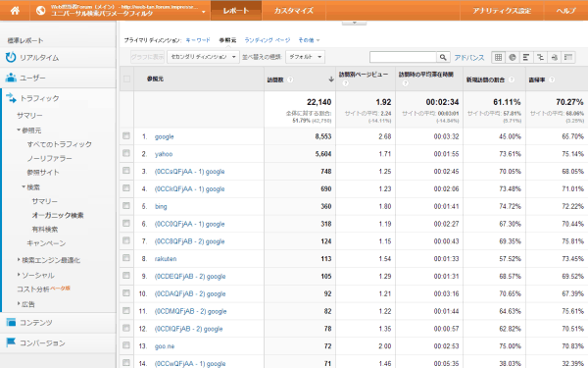This screenshot has height=368, width=588.
Task: Open アナリティクス設定 in the header
Action: 502,11
